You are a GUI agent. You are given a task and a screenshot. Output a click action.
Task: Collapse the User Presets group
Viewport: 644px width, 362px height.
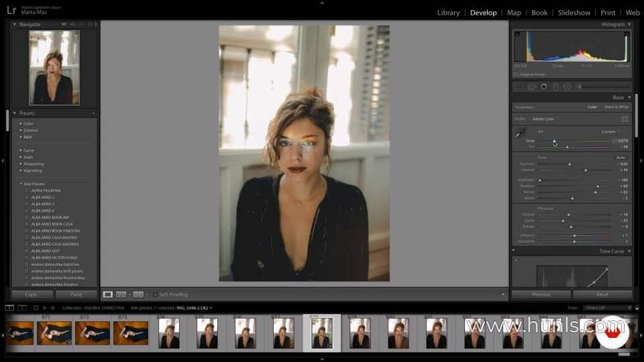tap(21, 184)
